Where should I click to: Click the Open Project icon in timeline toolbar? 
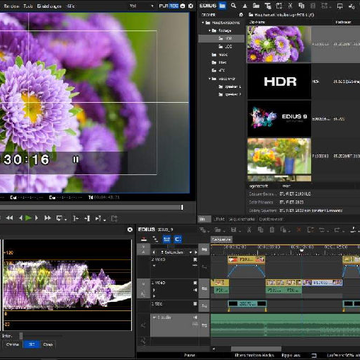218,230
